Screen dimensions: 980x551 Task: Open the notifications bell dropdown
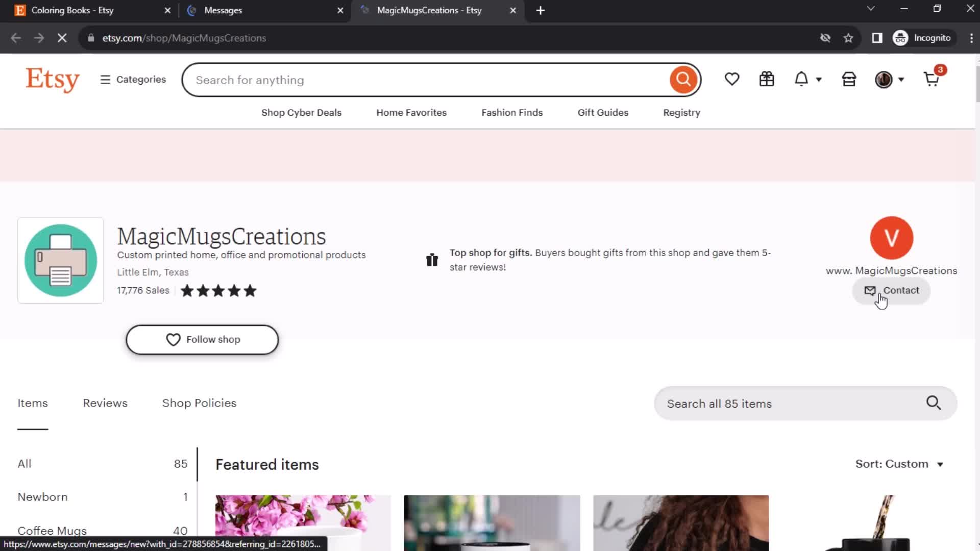[x=807, y=80]
